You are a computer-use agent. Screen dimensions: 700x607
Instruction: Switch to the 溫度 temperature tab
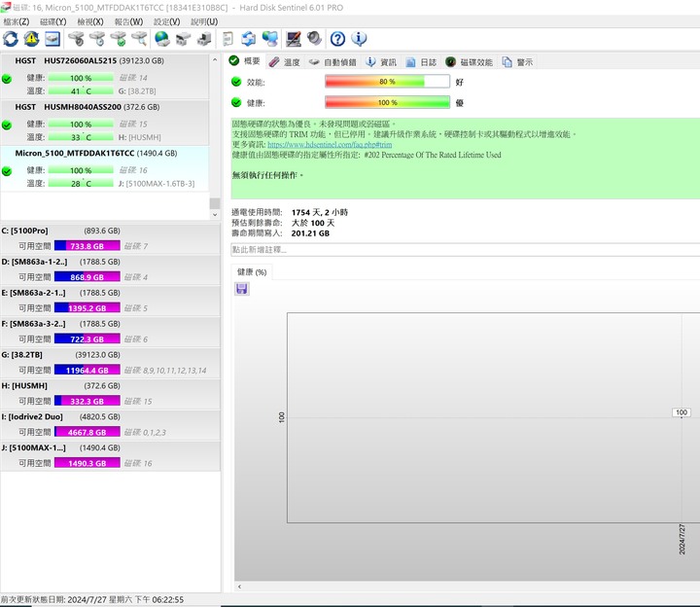coord(284,62)
